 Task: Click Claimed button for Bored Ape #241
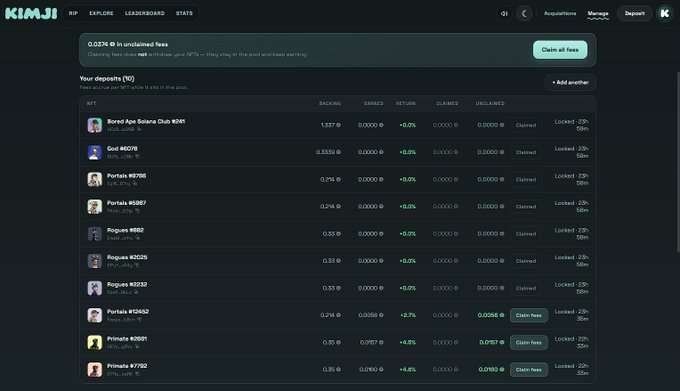click(x=526, y=125)
